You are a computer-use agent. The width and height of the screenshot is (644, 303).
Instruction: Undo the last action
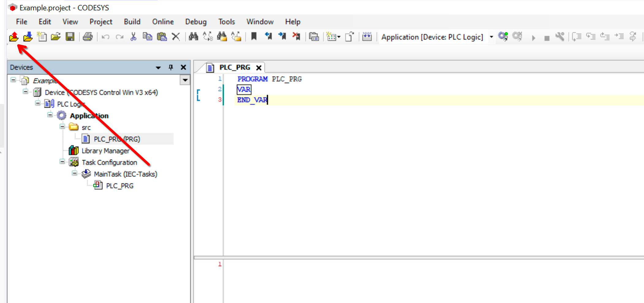pos(105,37)
